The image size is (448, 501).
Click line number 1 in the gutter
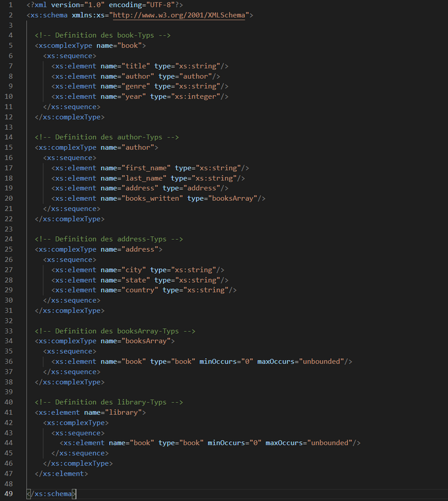pyautogui.click(x=11, y=5)
